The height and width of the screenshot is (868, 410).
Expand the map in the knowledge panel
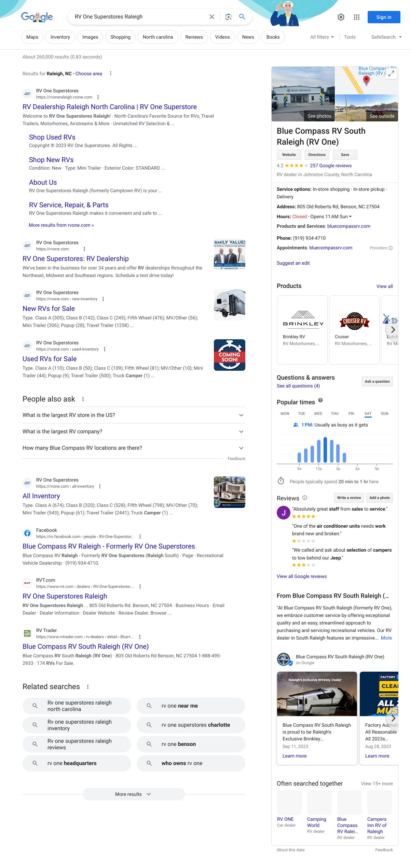pyautogui.click(x=391, y=73)
